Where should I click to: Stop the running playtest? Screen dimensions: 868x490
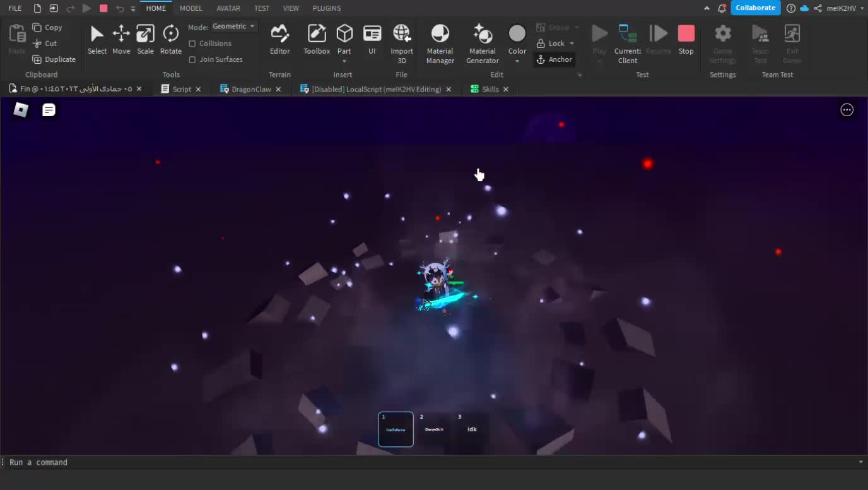coord(686,40)
